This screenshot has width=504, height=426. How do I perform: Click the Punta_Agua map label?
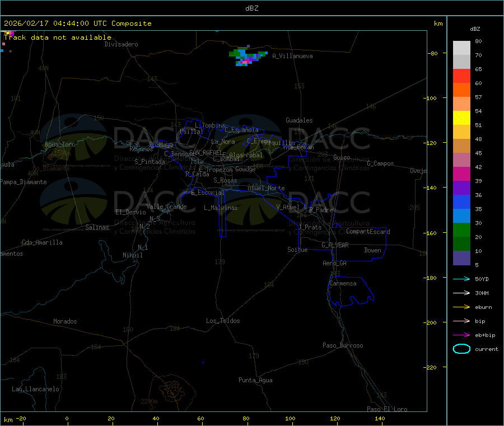coord(255,380)
